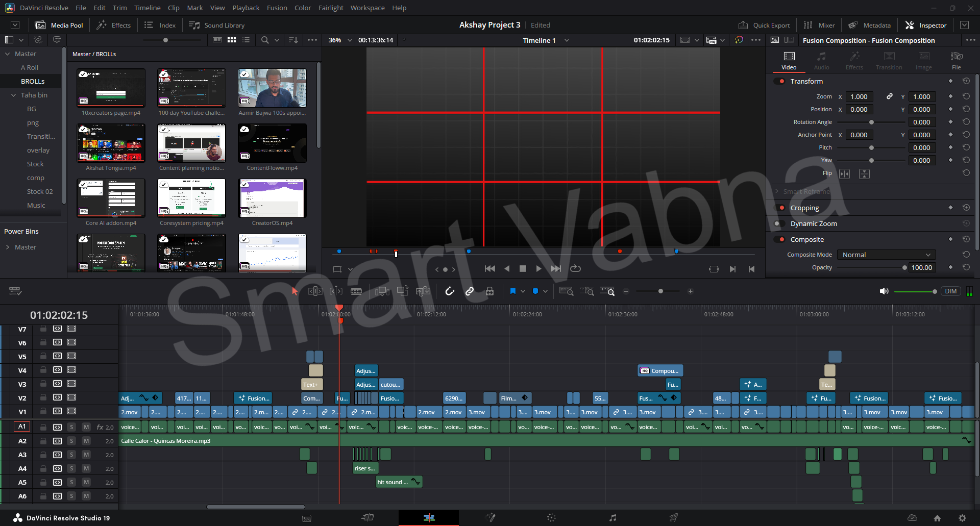The height and width of the screenshot is (526, 980).
Task: Open media pool sort dropdown
Action: (293, 40)
